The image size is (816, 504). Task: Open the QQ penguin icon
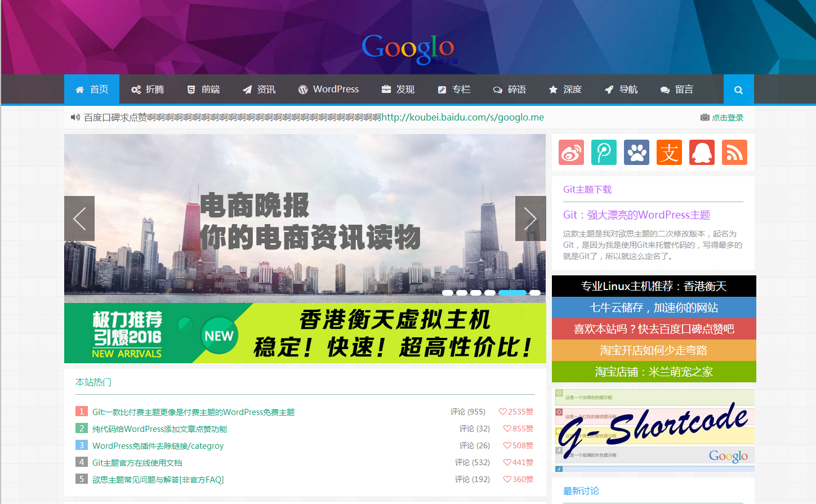coord(702,152)
